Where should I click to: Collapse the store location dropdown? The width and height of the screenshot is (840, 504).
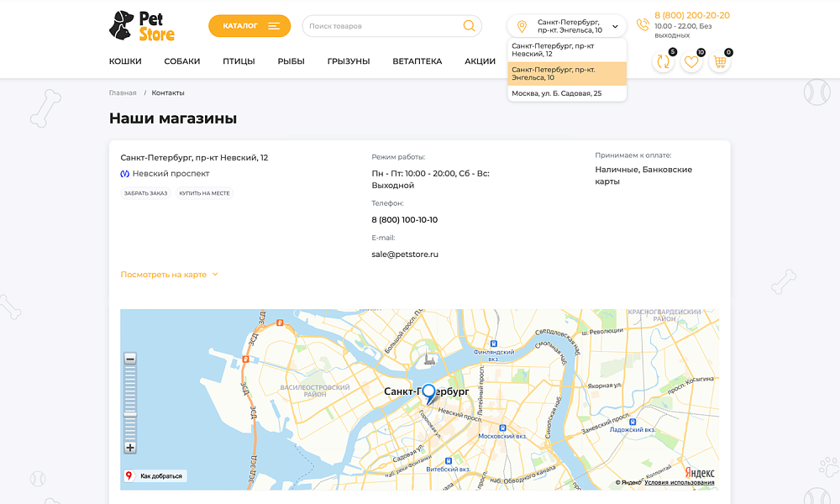coord(615,26)
